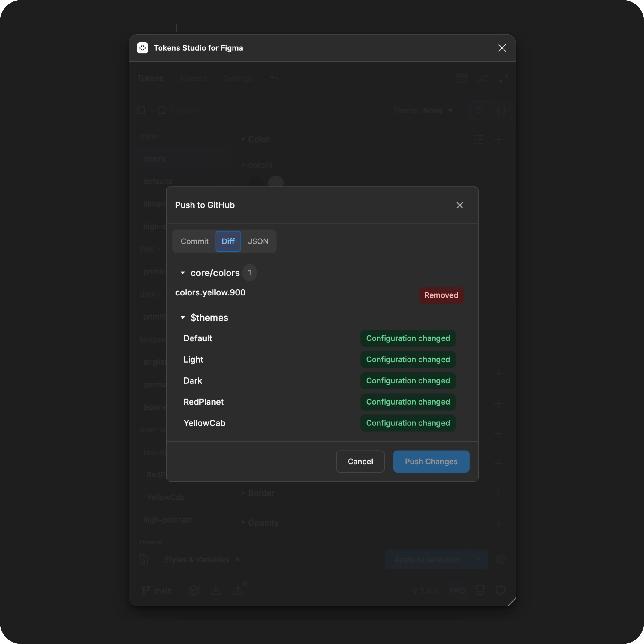The image size is (644, 644).
Task: Open the Styles & Variables dropdown
Action: point(202,559)
